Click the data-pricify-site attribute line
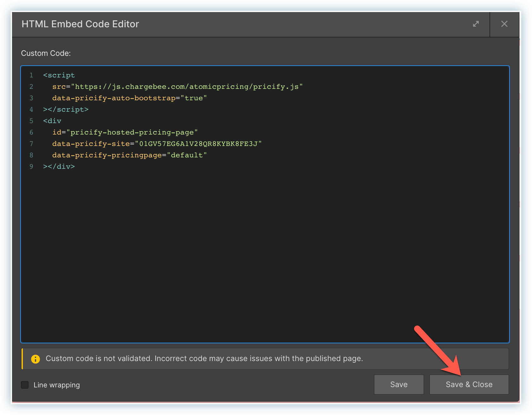 coord(157,144)
